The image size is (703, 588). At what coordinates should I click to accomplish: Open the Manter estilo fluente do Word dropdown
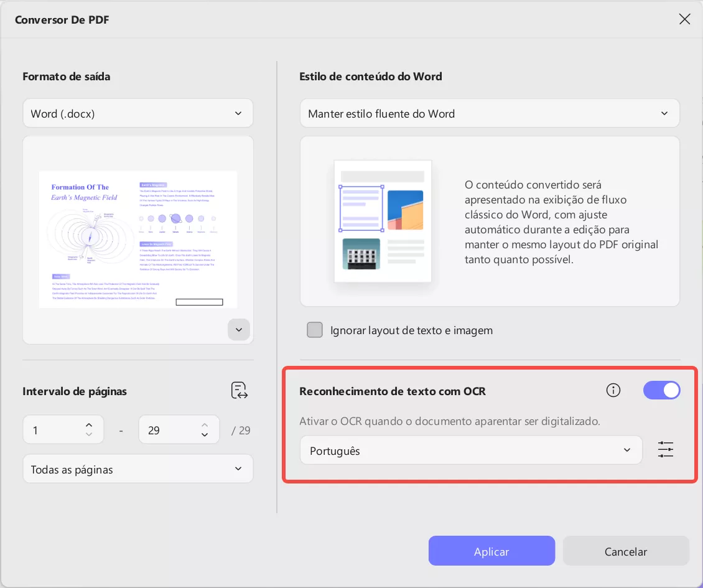[x=490, y=113]
